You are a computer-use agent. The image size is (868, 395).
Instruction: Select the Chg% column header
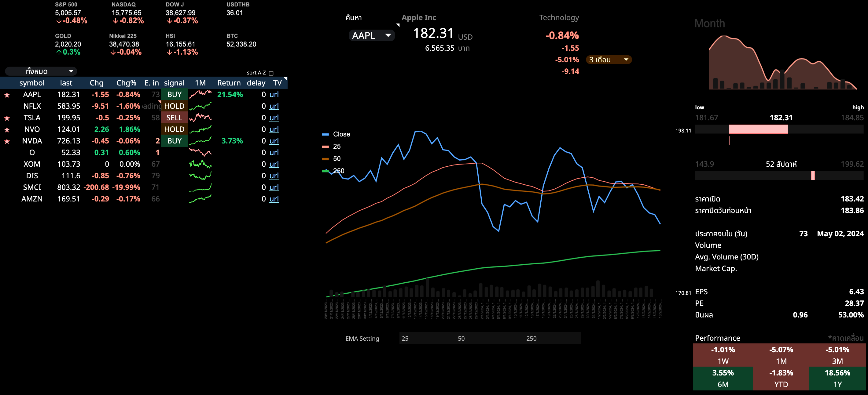coord(126,83)
